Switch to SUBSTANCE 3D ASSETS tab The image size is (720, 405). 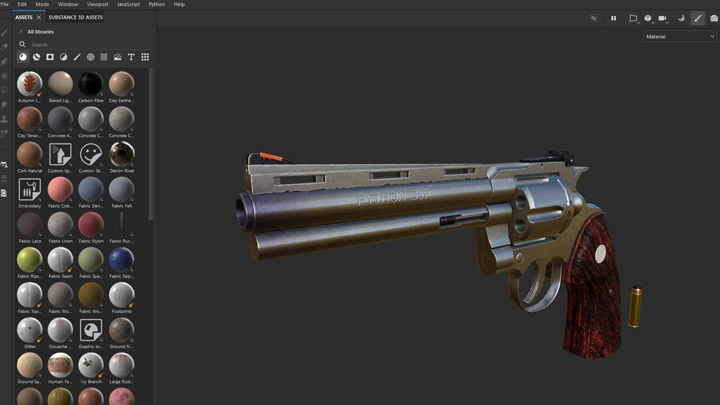point(75,17)
